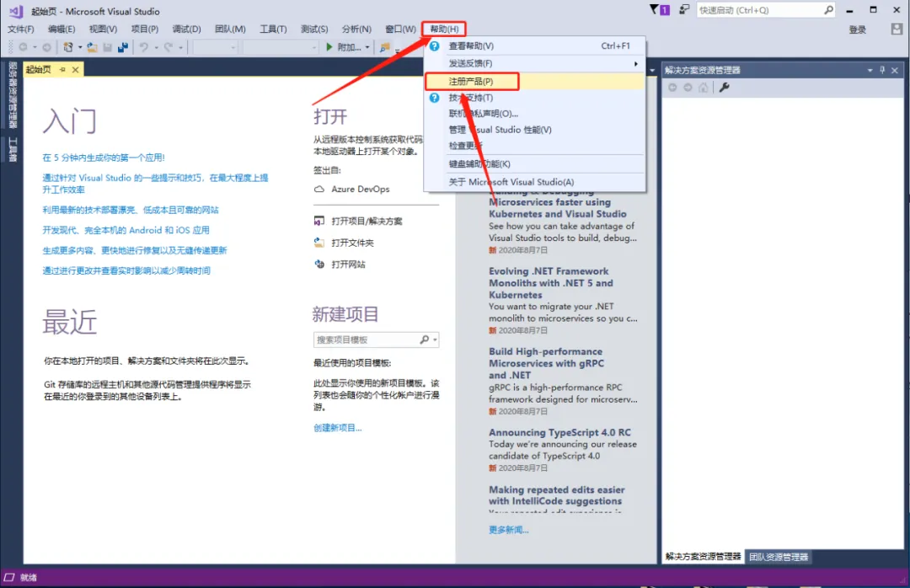Click the Save All toolbar icon
This screenshot has height=588, width=910.
tap(122, 47)
